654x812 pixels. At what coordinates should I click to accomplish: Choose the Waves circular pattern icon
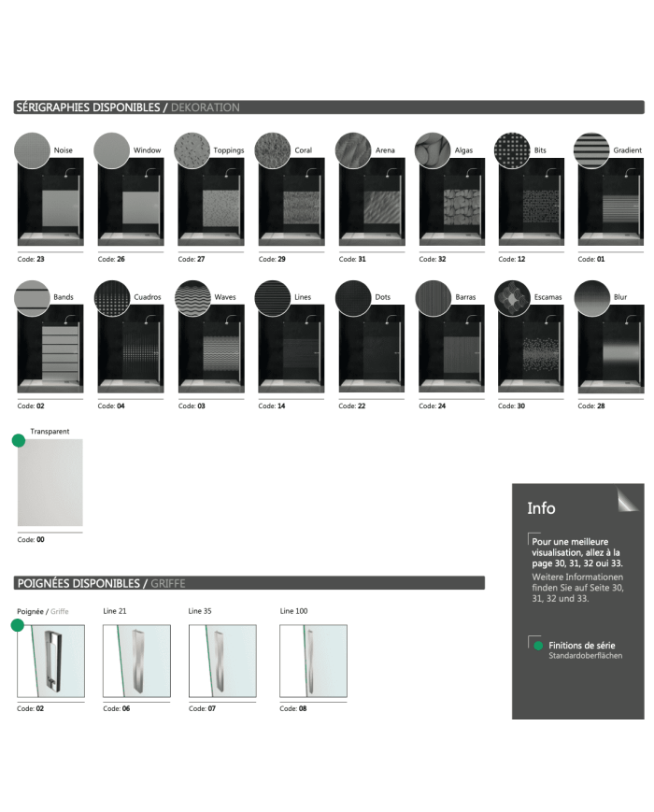(192, 296)
